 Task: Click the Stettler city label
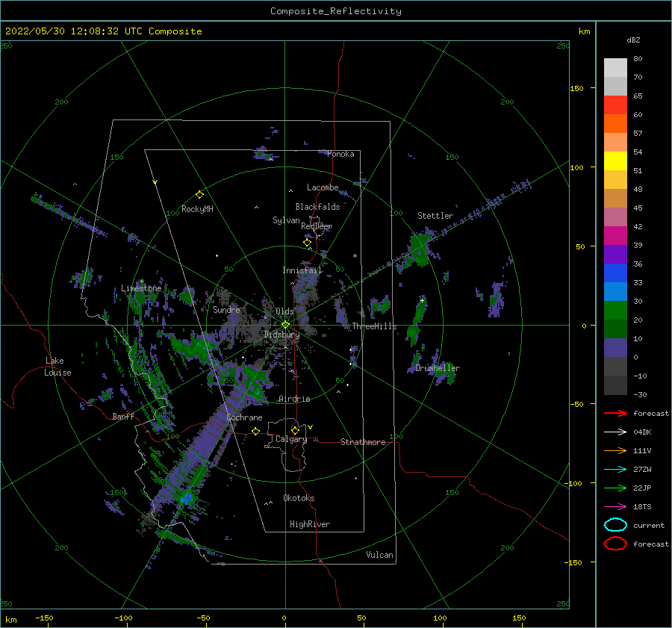435,216
